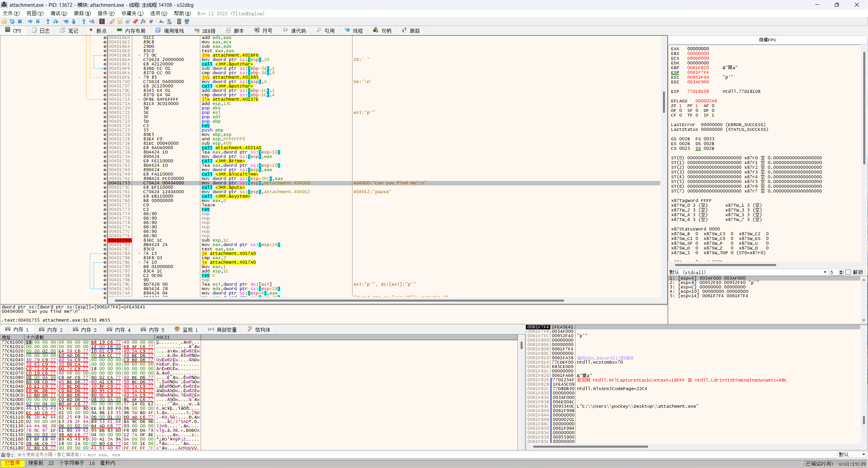Toggle breakpoint bullet at address 00401755
This screenshot has height=468, width=868.
click(105, 183)
